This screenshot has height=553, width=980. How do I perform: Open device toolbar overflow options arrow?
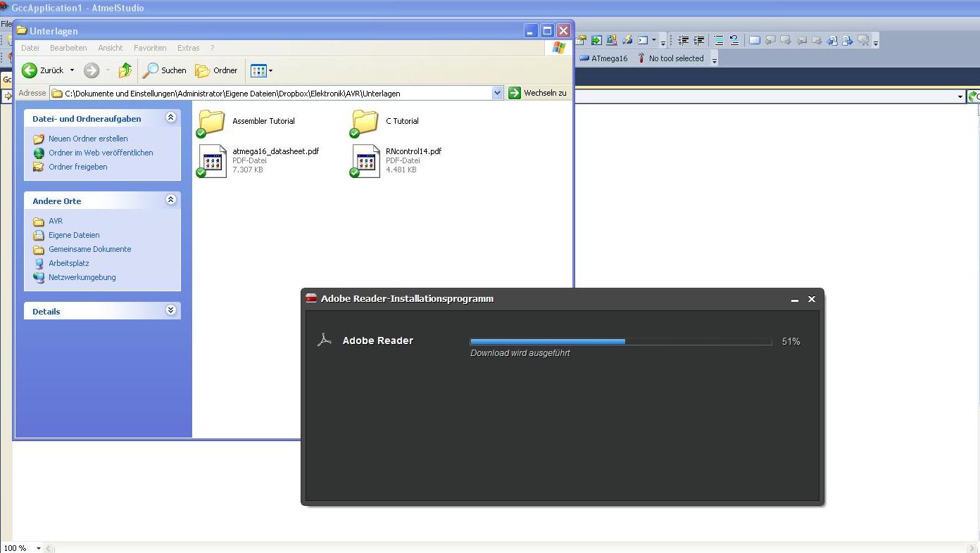(x=714, y=61)
